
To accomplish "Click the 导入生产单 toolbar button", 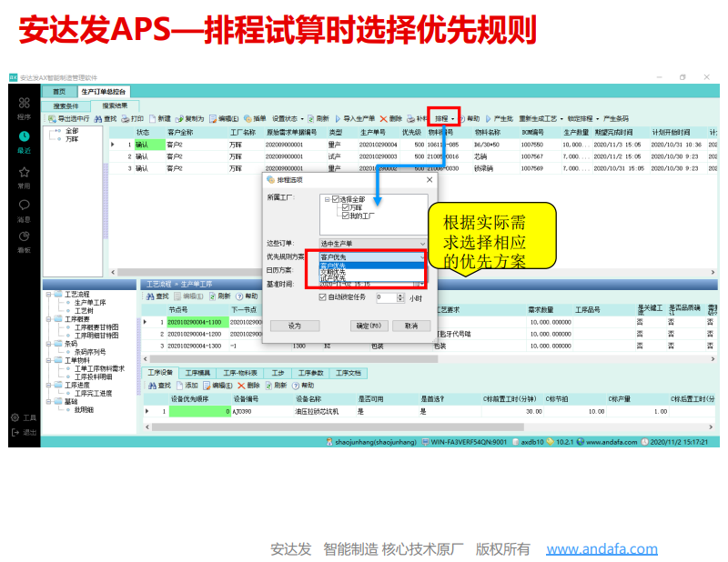I will pos(355,119).
